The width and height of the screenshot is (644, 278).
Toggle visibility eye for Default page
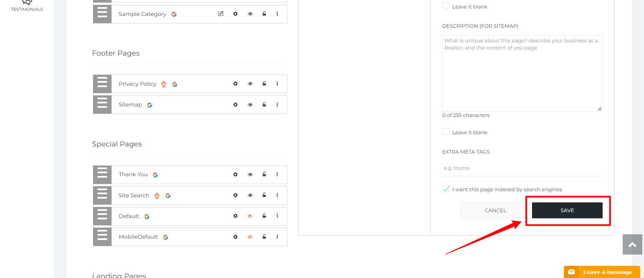tap(250, 216)
